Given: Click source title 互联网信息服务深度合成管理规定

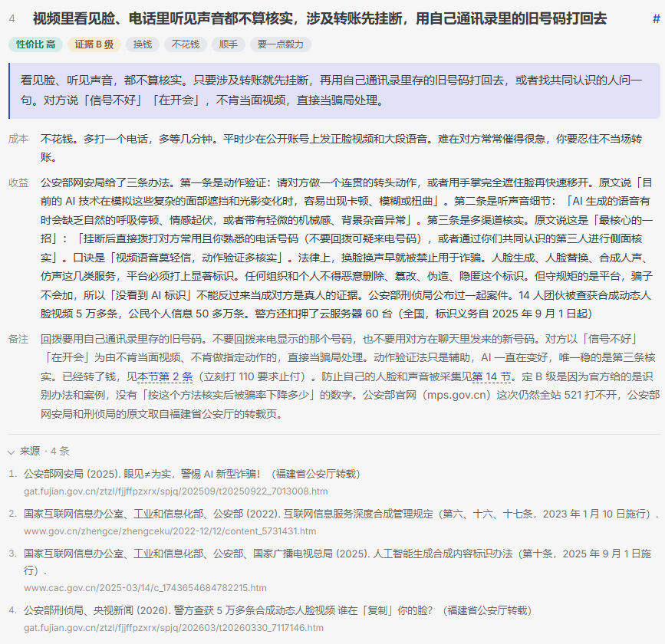Looking at the screenshot, I should pos(341,514).
